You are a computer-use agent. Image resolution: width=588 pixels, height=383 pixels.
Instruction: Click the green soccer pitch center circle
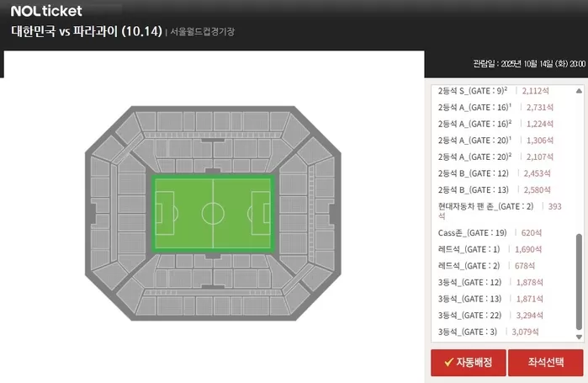[213, 214]
